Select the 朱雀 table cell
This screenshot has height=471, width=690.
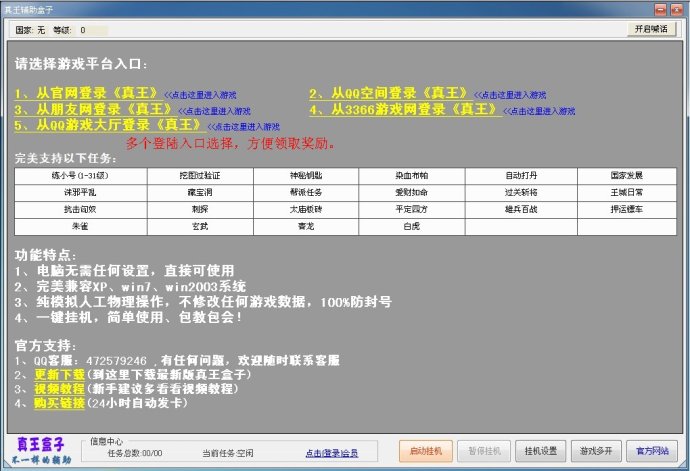pos(81,227)
